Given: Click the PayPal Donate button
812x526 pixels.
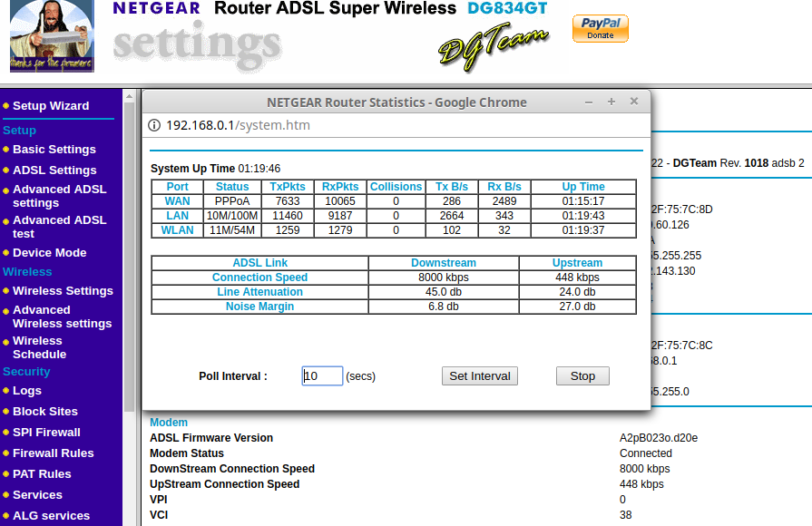Looking at the screenshot, I should pyautogui.click(x=600, y=28).
